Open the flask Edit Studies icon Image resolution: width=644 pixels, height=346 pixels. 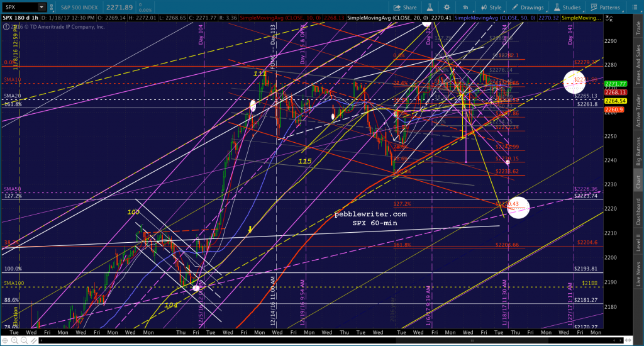click(x=430, y=7)
